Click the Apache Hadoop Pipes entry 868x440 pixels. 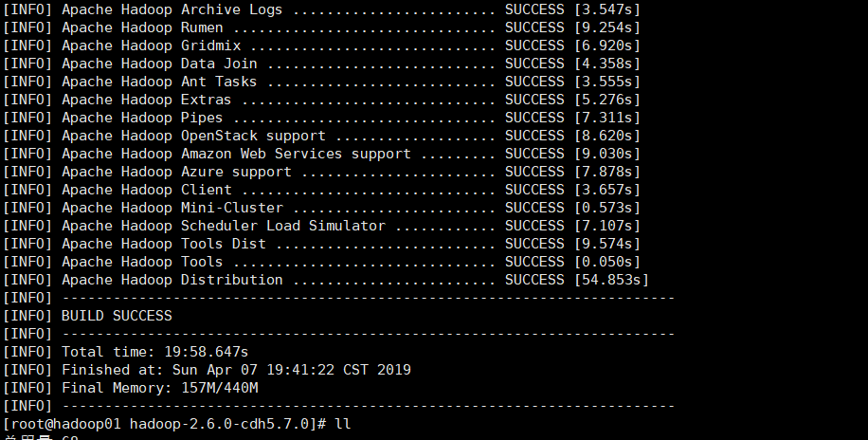pos(321,118)
